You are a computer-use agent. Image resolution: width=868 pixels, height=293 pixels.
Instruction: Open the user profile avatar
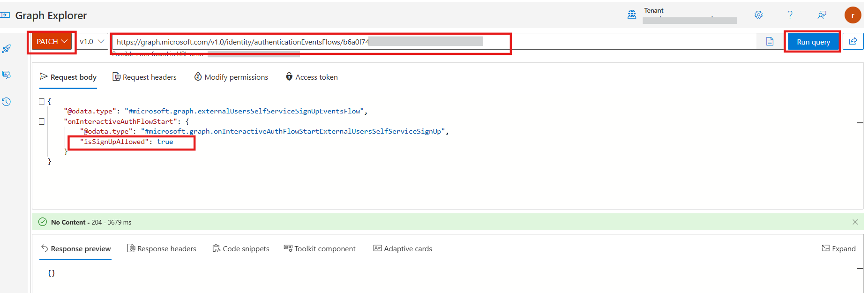pos(853,15)
